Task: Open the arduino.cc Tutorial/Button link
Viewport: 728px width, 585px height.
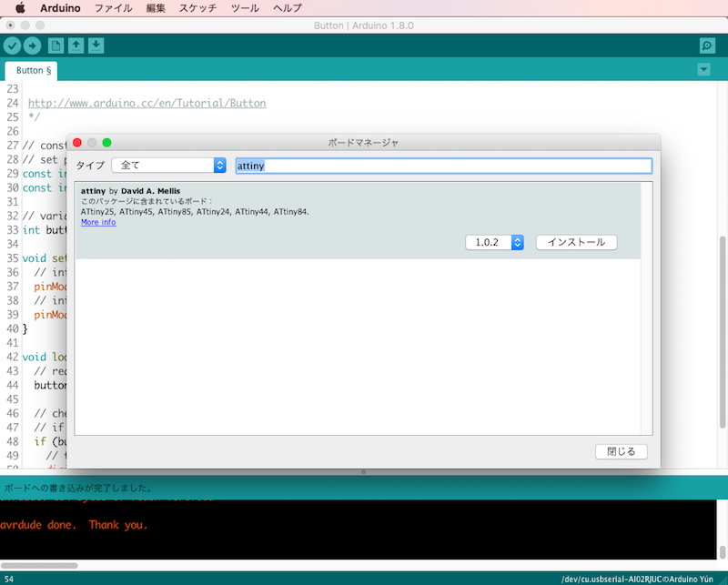Action: [147, 103]
